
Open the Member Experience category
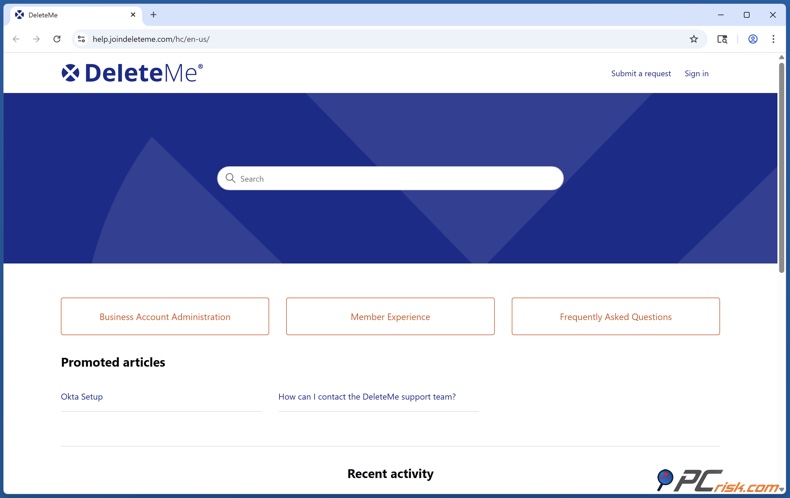coord(390,316)
